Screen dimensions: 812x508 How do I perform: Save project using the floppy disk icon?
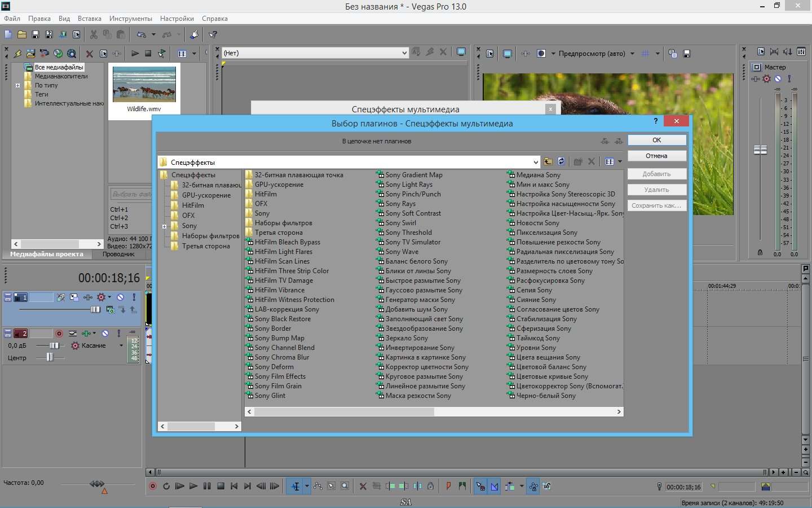[36, 34]
